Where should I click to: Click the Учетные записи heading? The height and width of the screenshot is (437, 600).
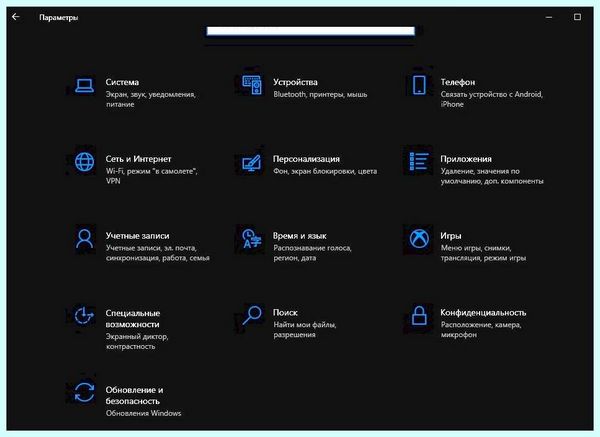click(137, 236)
